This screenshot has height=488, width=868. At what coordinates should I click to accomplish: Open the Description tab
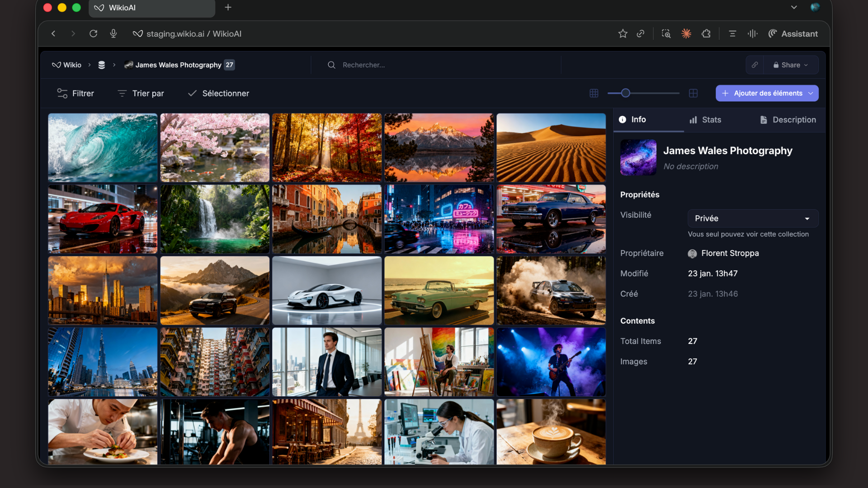pos(788,120)
